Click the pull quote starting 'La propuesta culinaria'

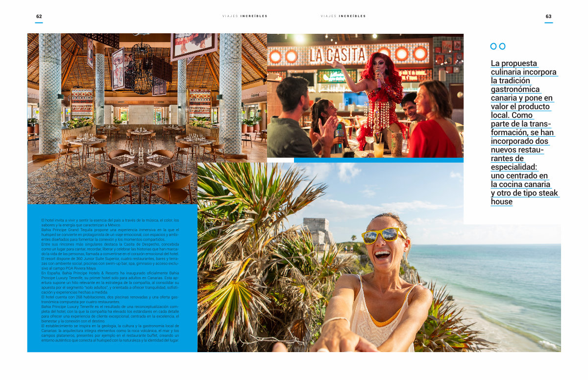(x=524, y=132)
